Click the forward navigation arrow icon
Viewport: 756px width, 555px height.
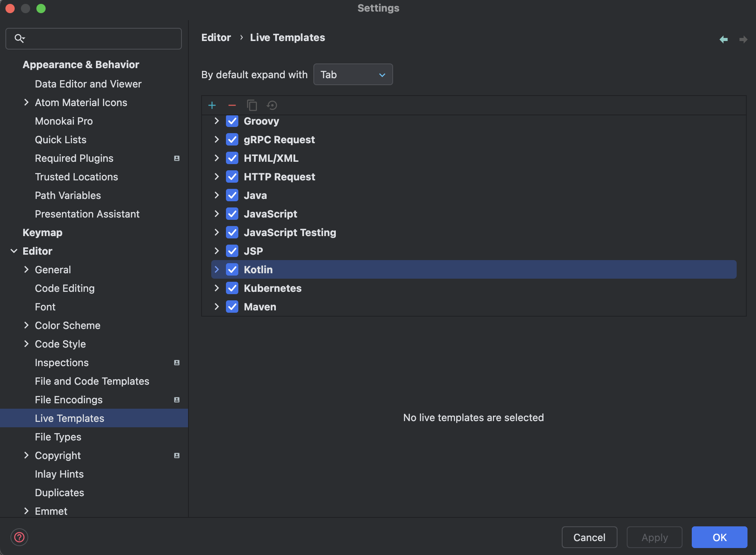[743, 39]
